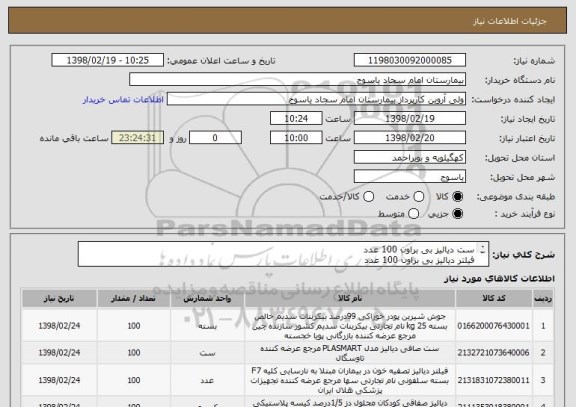Viewport: 576px width, 407px height.
Task: Click the request creator name field
Action: (316, 99)
